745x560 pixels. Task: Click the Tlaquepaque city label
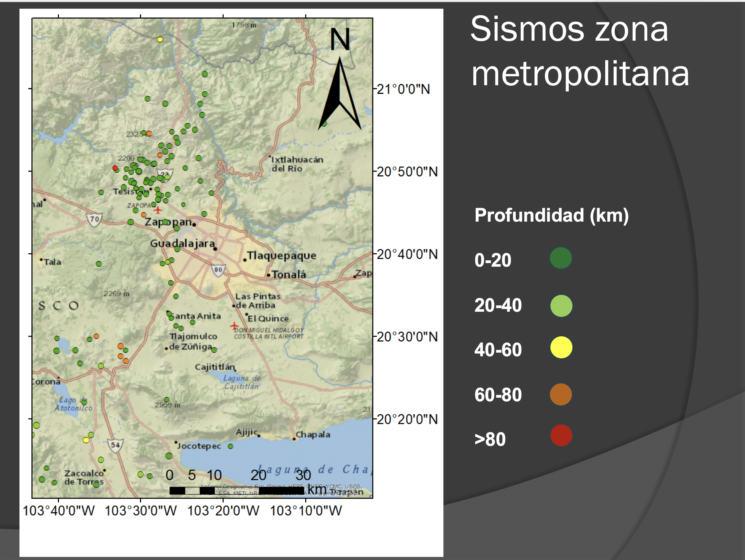[282, 256]
